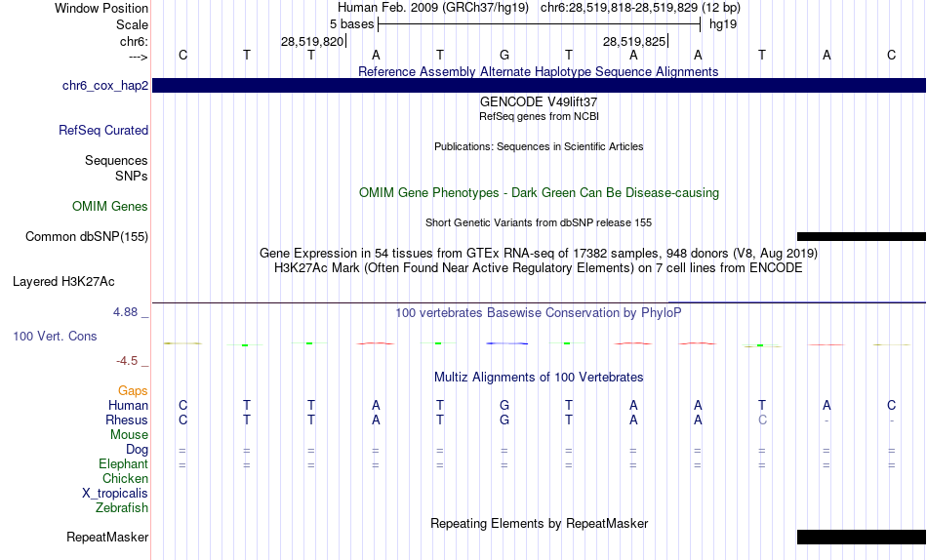Click the hg19 label beside the scale bar

(x=723, y=24)
